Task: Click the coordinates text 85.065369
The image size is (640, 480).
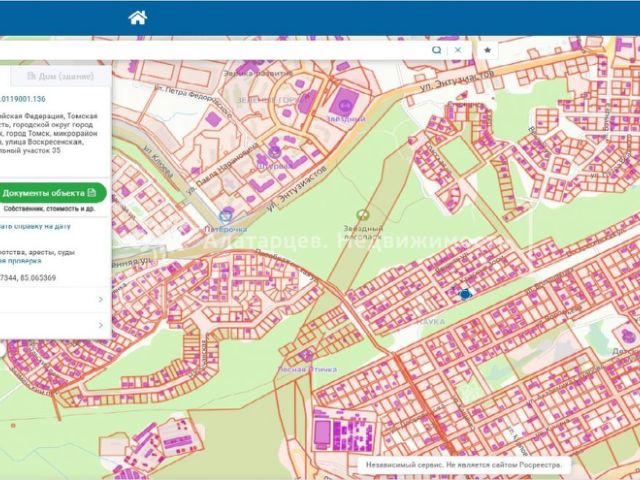Action: [38, 278]
